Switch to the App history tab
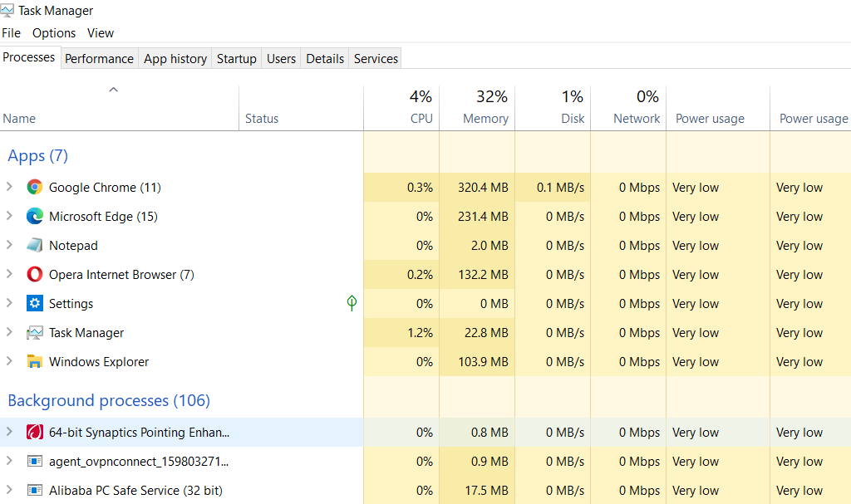 coord(175,59)
